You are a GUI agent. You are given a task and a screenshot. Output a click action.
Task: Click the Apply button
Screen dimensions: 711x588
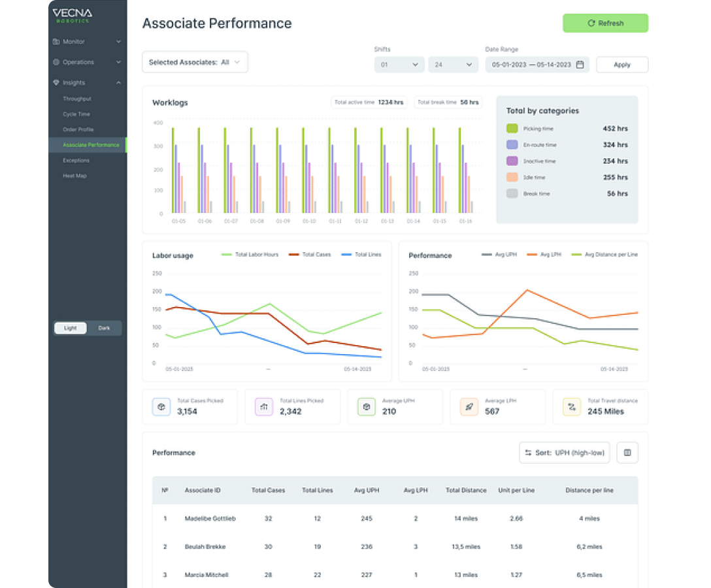(622, 65)
